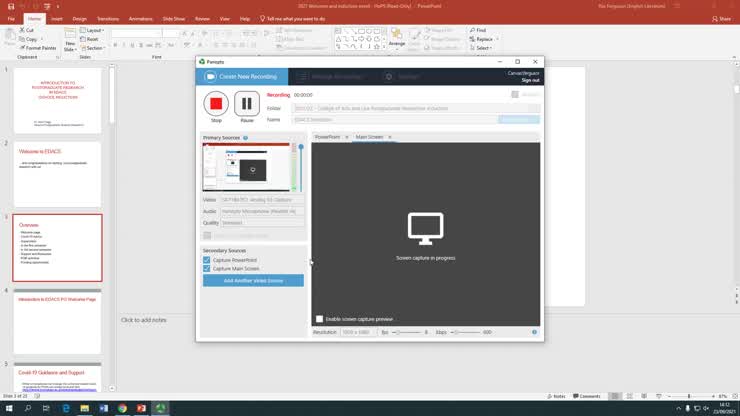The image size is (740, 416).
Task: Stop the Panopto recording
Action: point(216,104)
